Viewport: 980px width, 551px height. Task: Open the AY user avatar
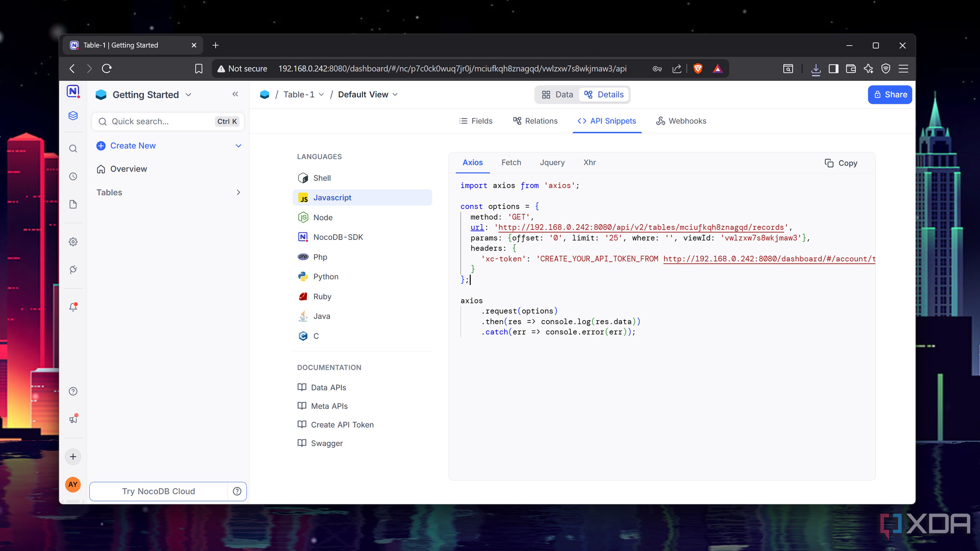(x=73, y=484)
